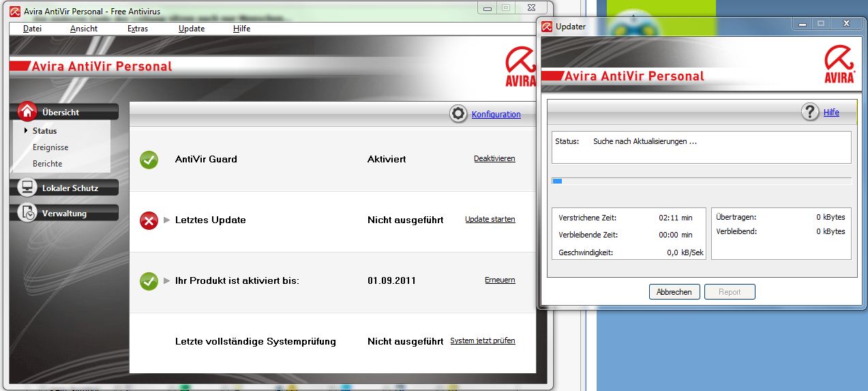Expand the Letztes Update details arrow
868x391 pixels.
tap(167, 220)
